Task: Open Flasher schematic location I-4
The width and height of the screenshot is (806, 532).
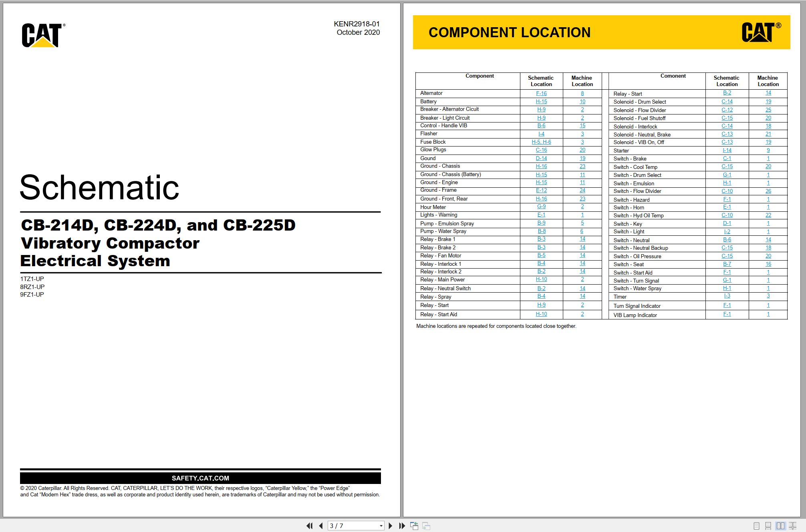Action: click(x=541, y=134)
